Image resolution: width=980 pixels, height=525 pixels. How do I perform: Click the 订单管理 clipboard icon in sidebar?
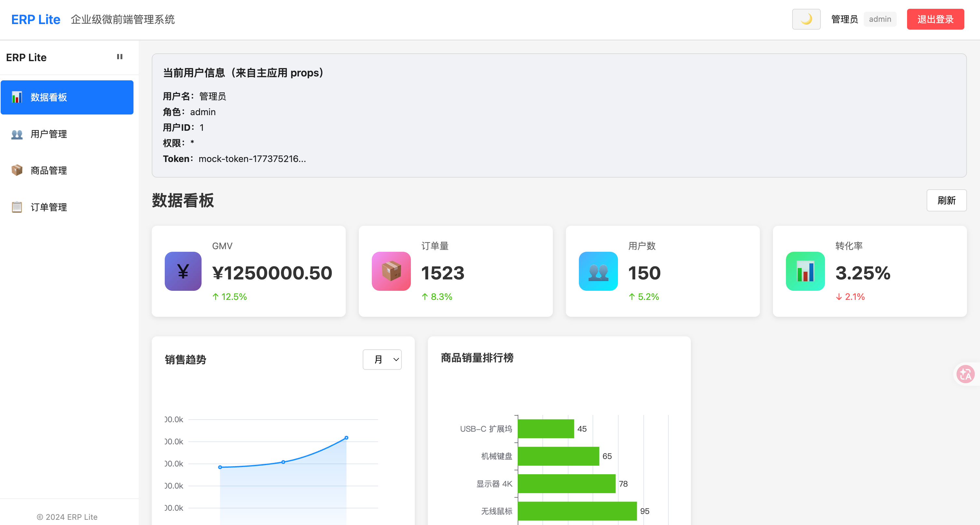pos(17,207)
